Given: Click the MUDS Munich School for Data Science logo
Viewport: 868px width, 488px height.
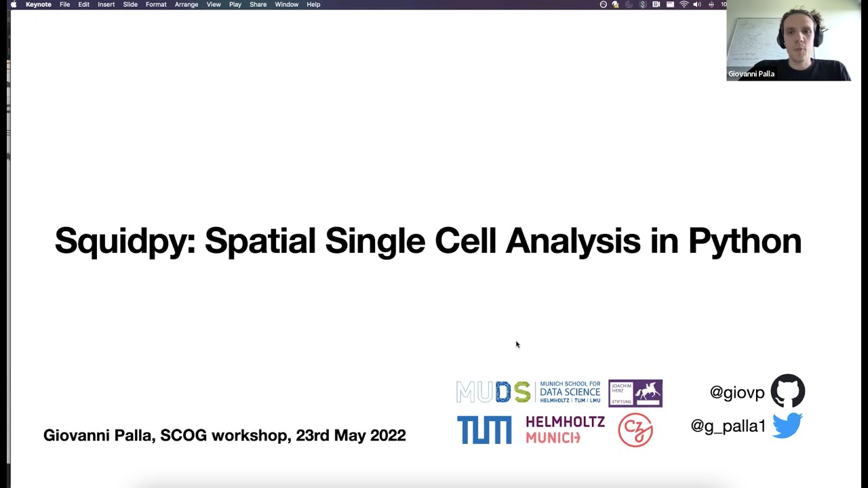Looking at the screenshot, I should coord(529,392).
